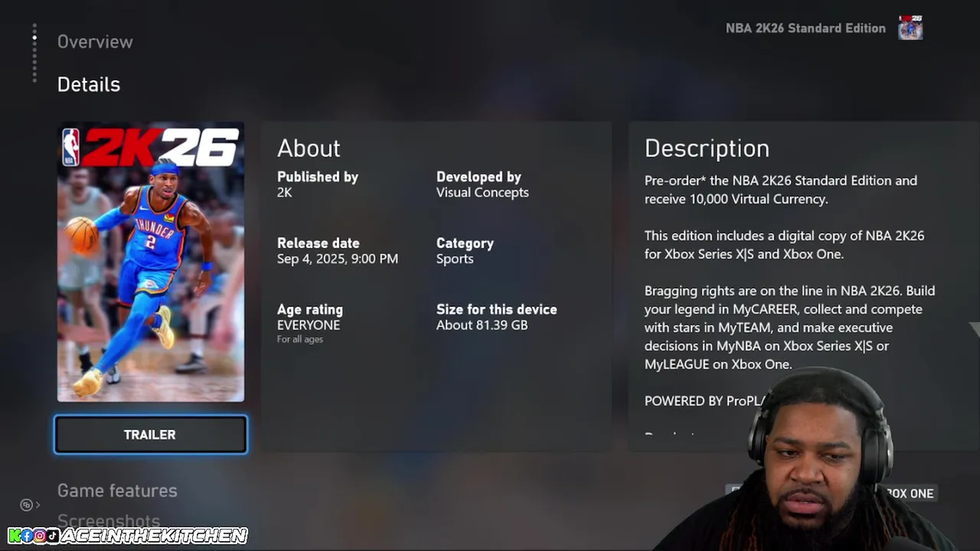Select the NBA 2K26 cover art

point(151,262)
